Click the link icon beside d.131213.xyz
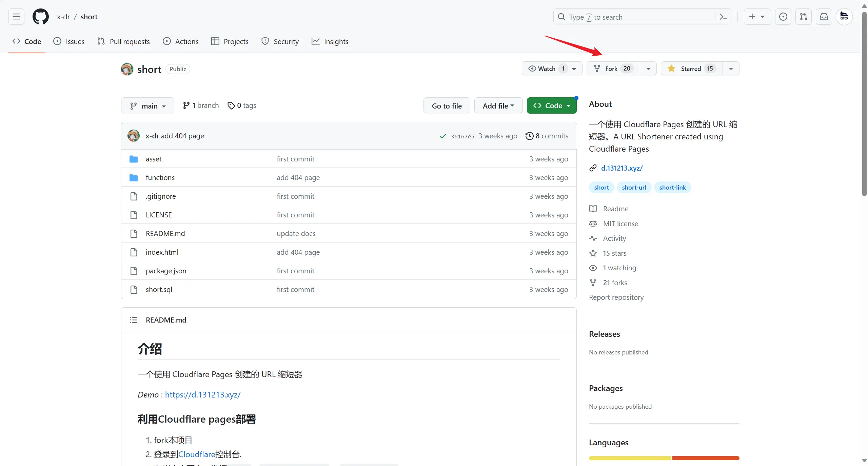 click(593, 168)
